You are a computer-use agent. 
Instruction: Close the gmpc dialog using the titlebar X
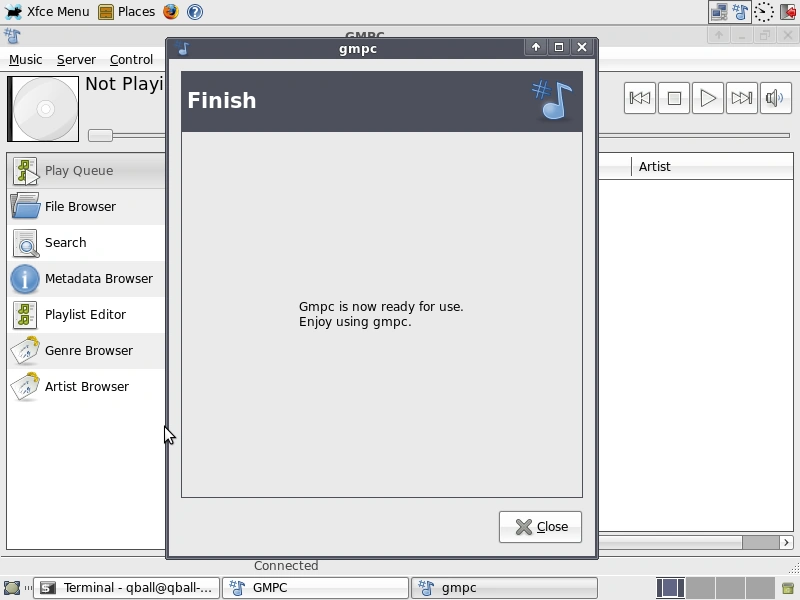[582, 47]
